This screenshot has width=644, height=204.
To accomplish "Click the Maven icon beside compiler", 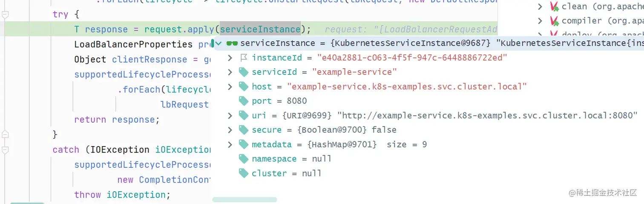I will (554, 21).
